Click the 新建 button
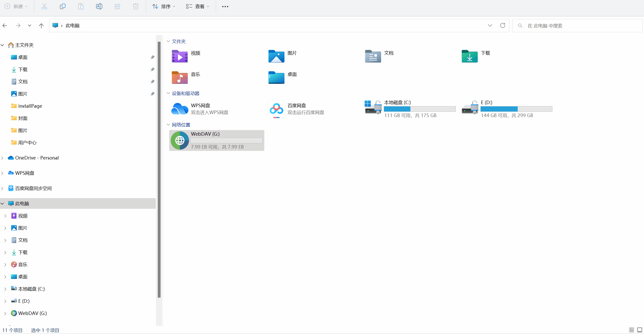644x334 pixels. click(x=16, y=6)
